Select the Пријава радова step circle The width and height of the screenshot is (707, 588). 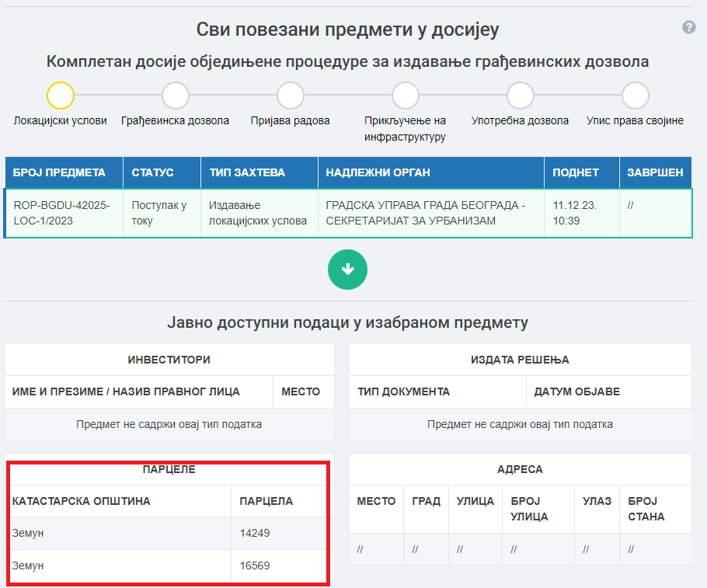(291, 96)
